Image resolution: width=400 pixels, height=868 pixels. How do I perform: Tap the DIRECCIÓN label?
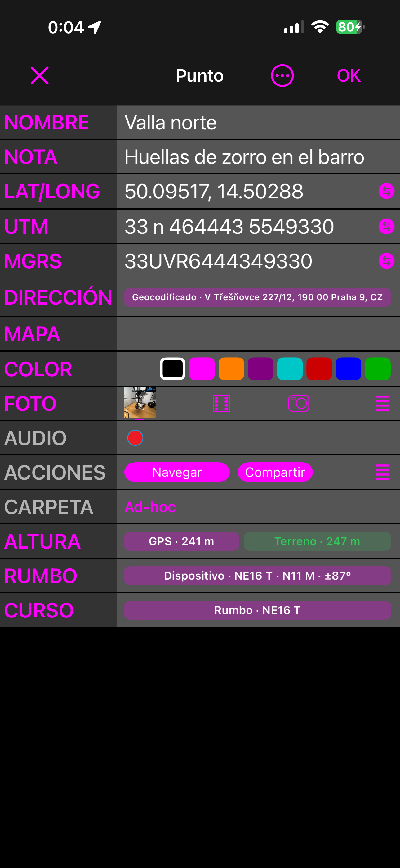pyautogui.click(x=58, y=296)
